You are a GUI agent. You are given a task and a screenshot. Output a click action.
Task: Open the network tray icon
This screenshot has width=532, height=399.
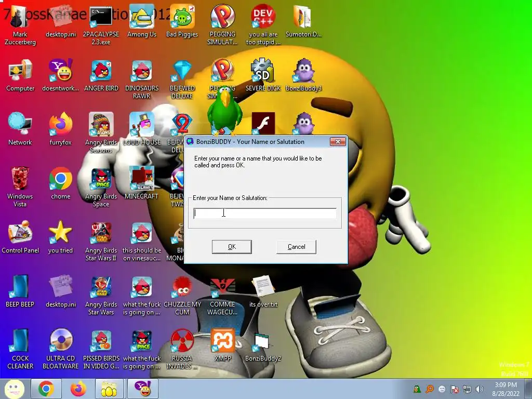[x=467, y=389]
